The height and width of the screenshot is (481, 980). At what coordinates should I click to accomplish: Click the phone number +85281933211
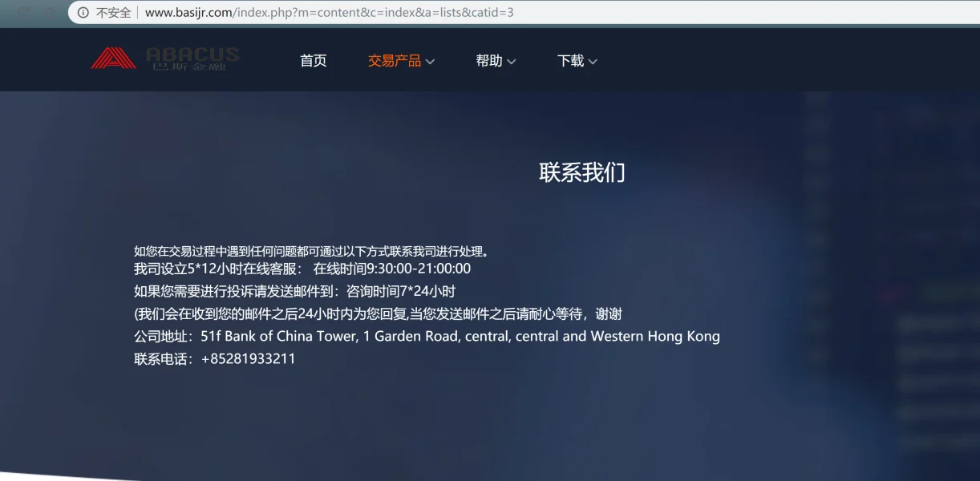point(248,358)
